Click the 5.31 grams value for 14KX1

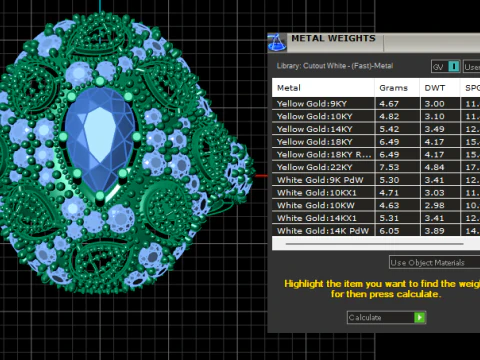[x=389, y=218]
